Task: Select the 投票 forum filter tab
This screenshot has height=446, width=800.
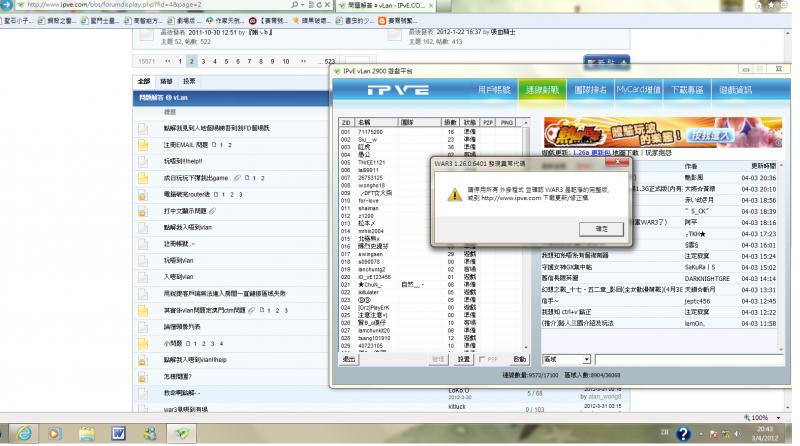Action: pos(189,81)
